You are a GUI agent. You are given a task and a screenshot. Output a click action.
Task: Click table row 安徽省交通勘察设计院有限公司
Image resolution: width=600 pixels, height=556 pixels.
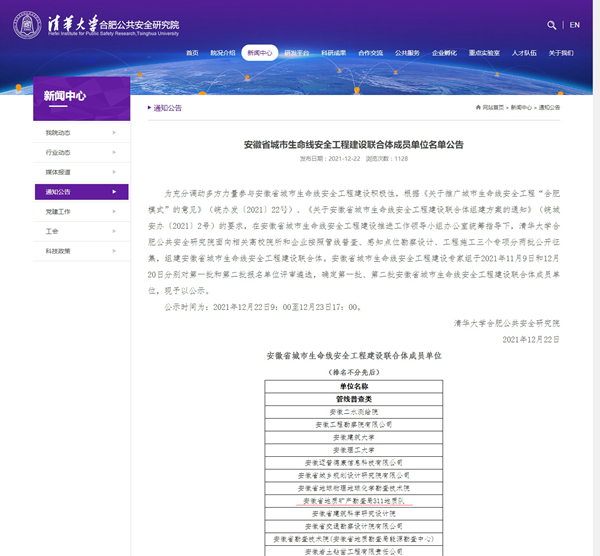[x=354, y=527]
